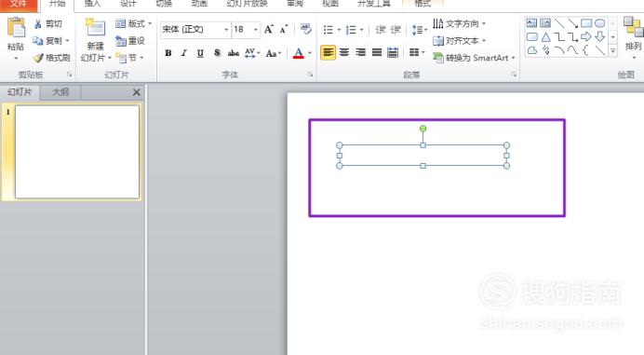
Task: Toggle Strikethrough (abc) formatting
Action: pyautogui.click(x=234, y=53)
